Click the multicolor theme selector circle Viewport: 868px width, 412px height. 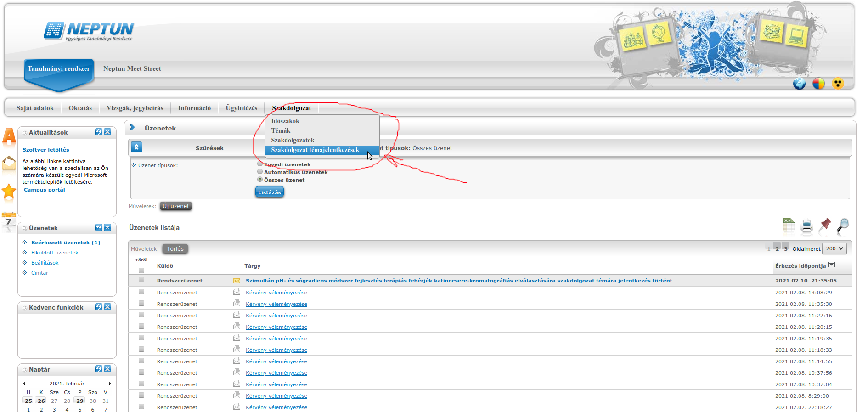[818, 84]
